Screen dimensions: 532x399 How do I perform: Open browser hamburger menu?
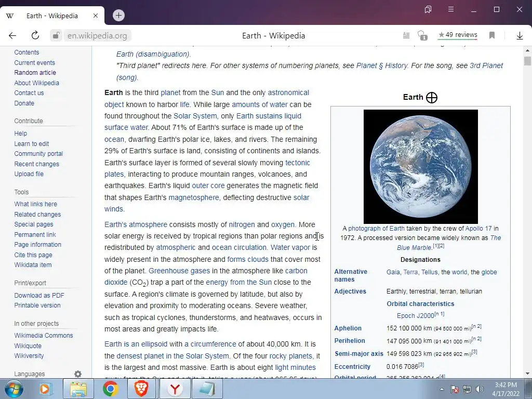click(x=451, y=9)
